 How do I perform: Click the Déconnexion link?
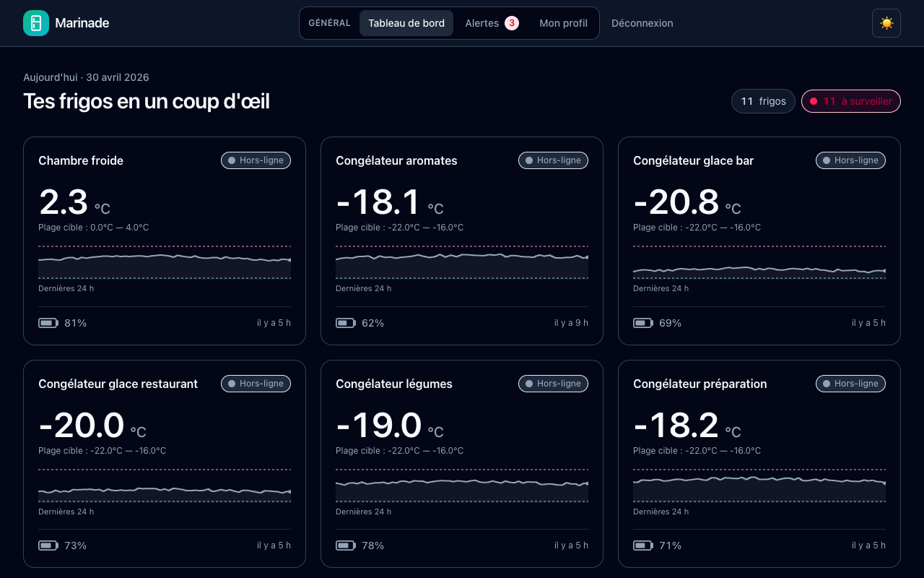(x=642, y=23)
